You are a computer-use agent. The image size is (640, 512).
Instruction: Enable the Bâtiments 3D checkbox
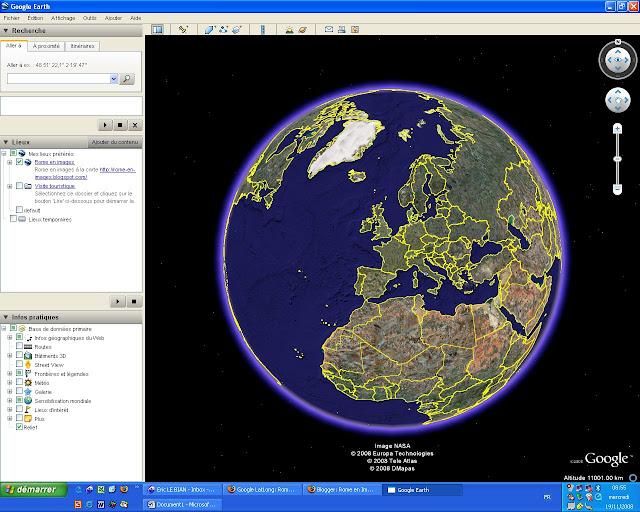pyautogui.click(x=19, y=355)
